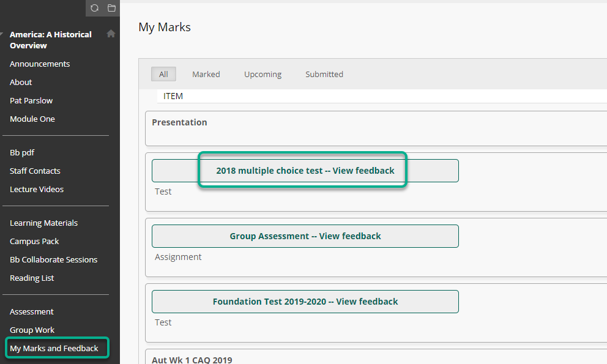Click the Presentation item row
Screen dimensions: 607x364
click(376, 128)
